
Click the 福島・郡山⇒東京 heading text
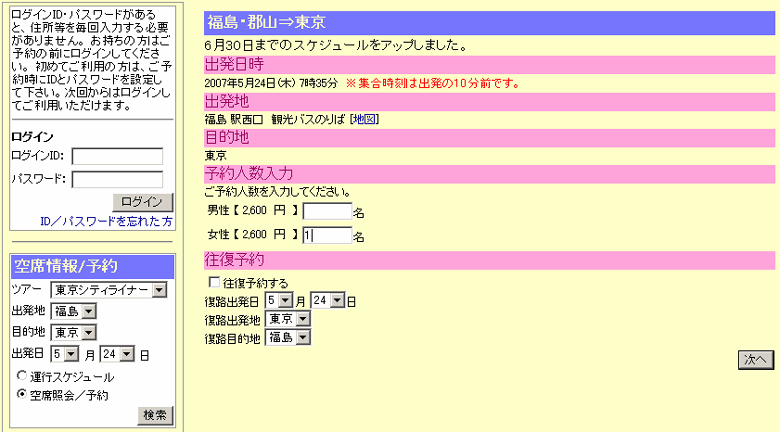click(266, 22)
